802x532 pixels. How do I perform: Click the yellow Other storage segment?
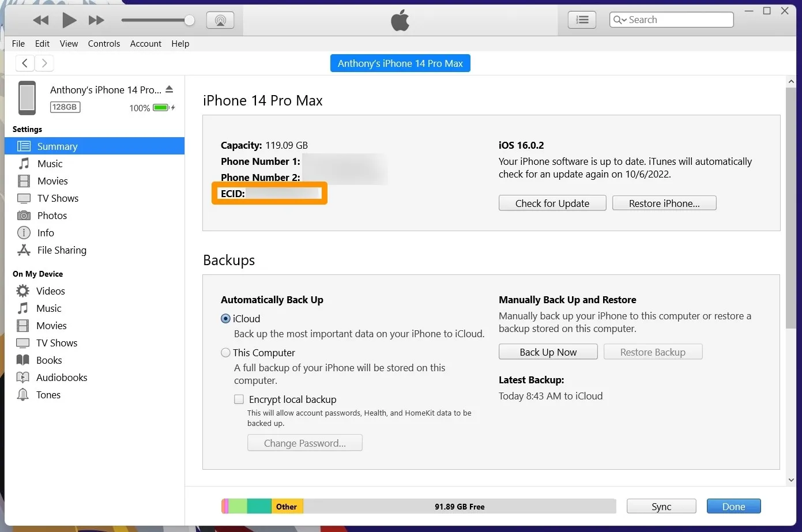[x=287, y=507]
